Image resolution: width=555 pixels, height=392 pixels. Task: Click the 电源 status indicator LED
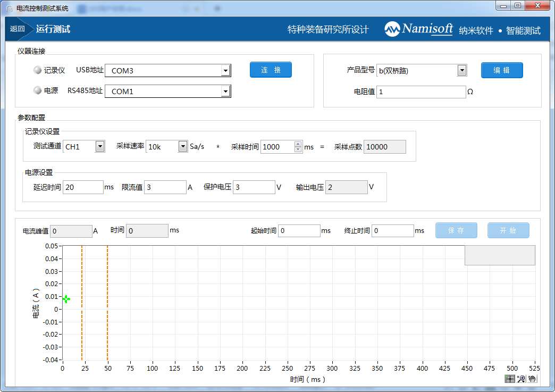tap(37, 91)
